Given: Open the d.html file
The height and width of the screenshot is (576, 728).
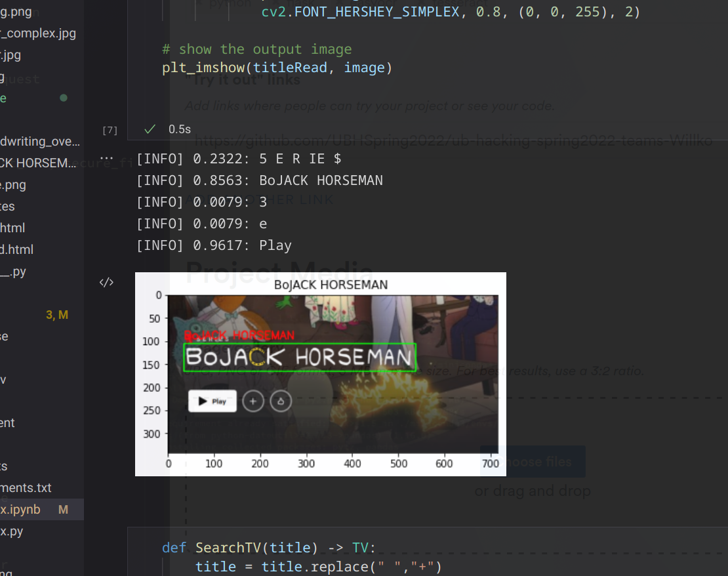Looking at the screenshot, I should click(15, 249).
